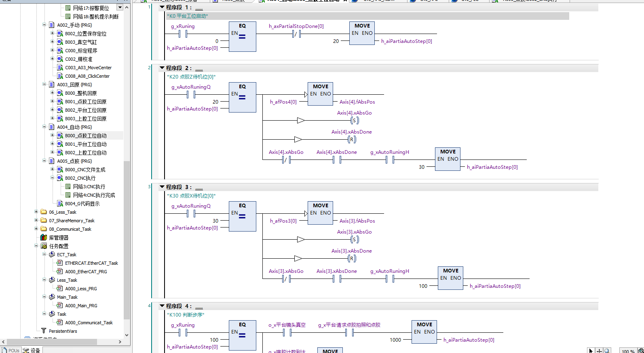Select A000_Communicat_Task tree row
644x353 pixels.
tap(89, 323)
